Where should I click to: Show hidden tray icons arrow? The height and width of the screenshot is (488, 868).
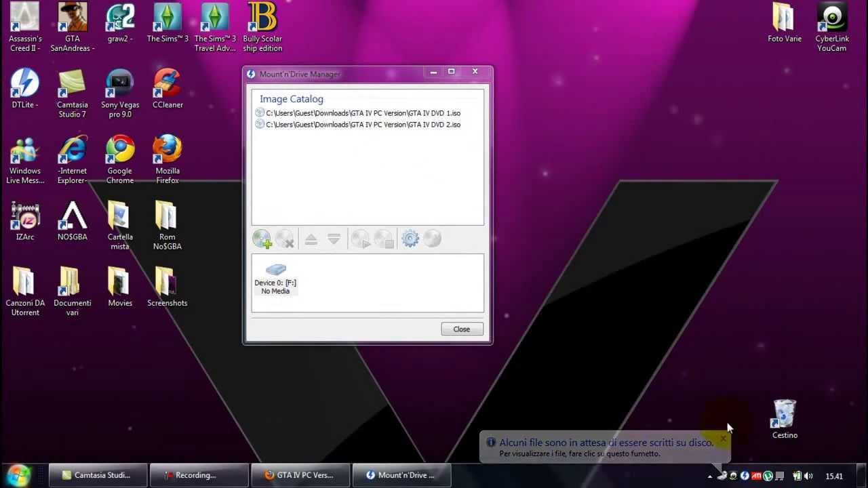coord(710,476)
